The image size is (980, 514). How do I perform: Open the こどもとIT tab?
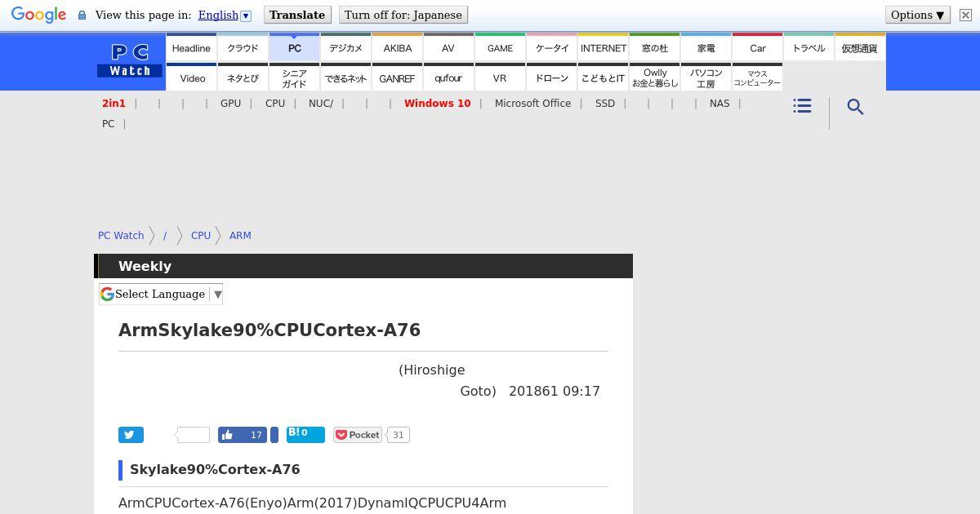pos(603,78)
